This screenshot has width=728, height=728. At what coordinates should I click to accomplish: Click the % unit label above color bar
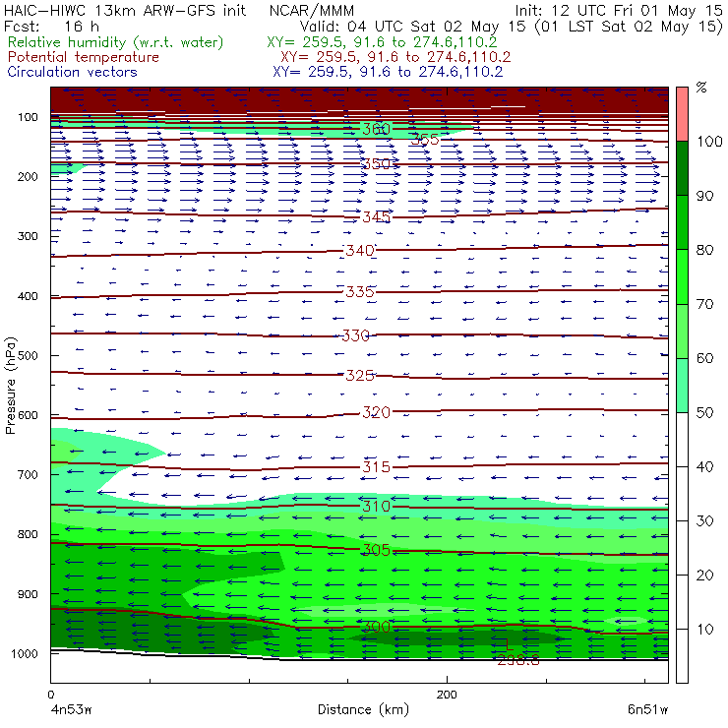click(x=701, y=88)
